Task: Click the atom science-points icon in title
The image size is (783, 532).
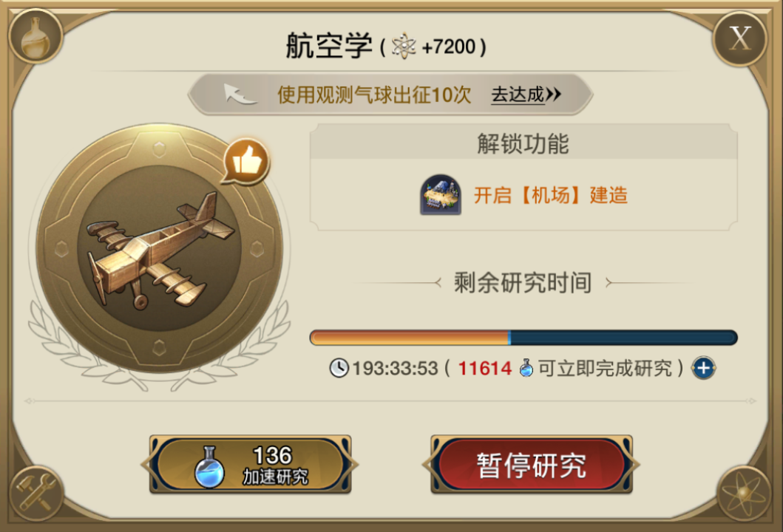Action: pyautogui.click(x=404, y=47)
